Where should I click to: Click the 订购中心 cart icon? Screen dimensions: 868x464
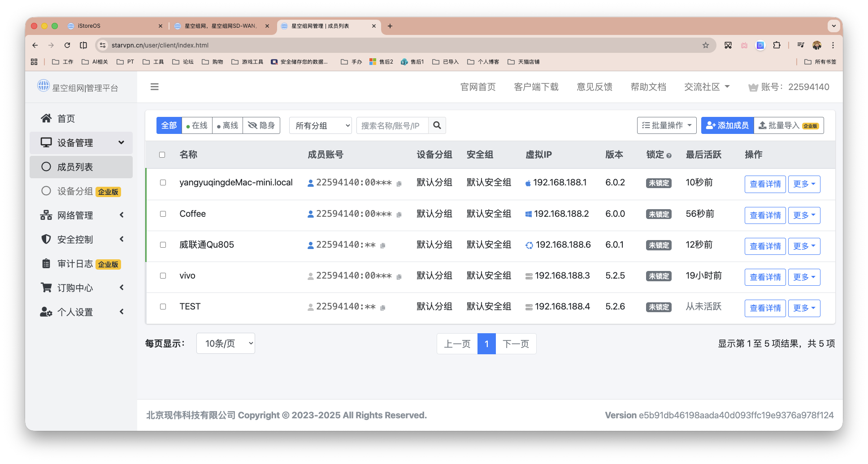tap(46, 287)
